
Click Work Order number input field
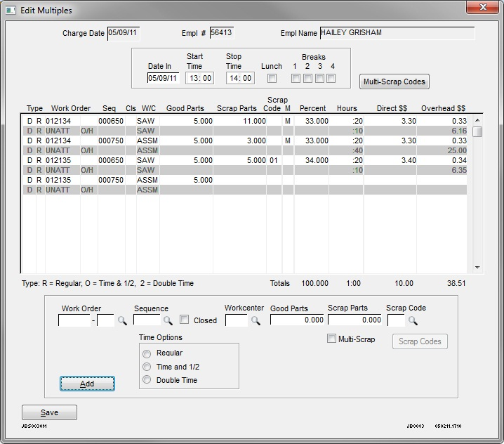coord(74,320)
